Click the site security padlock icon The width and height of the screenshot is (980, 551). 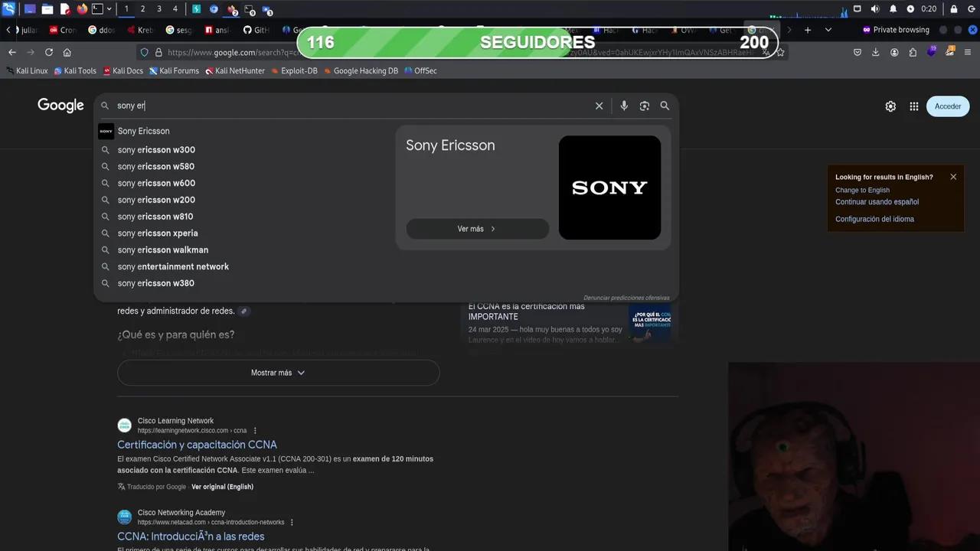[158, 53]
